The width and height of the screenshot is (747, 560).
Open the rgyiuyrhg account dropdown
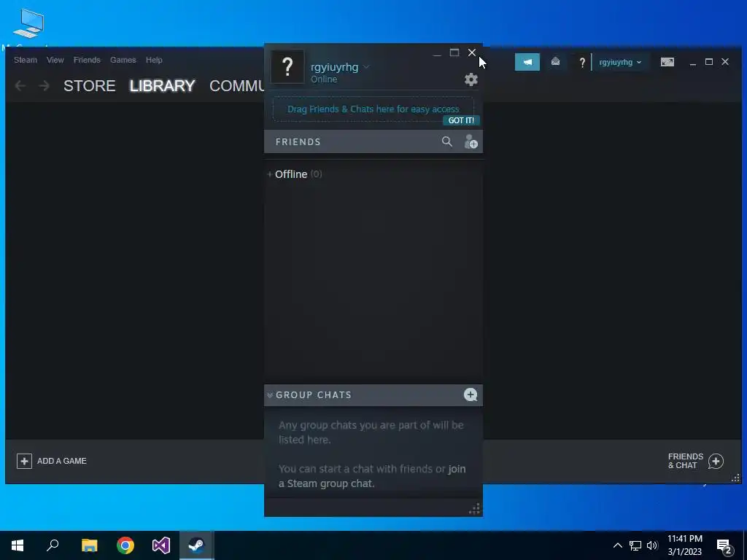(x=620, y=63)
